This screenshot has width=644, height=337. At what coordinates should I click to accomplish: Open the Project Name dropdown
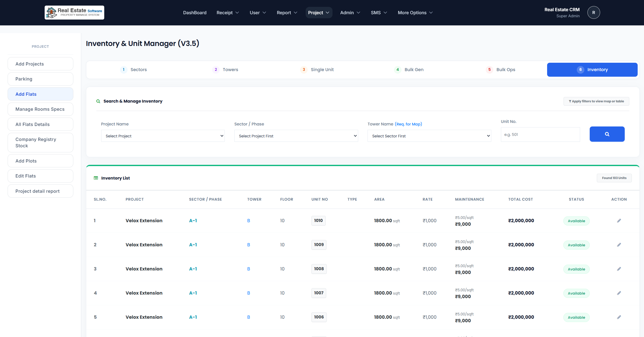pyautogui.click(x=163, y=136)
